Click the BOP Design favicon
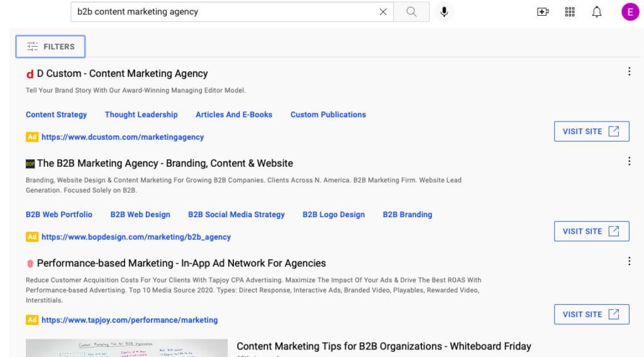Image resolution: width=644 pixels, height=357 pixels. (x=30, y=164)
